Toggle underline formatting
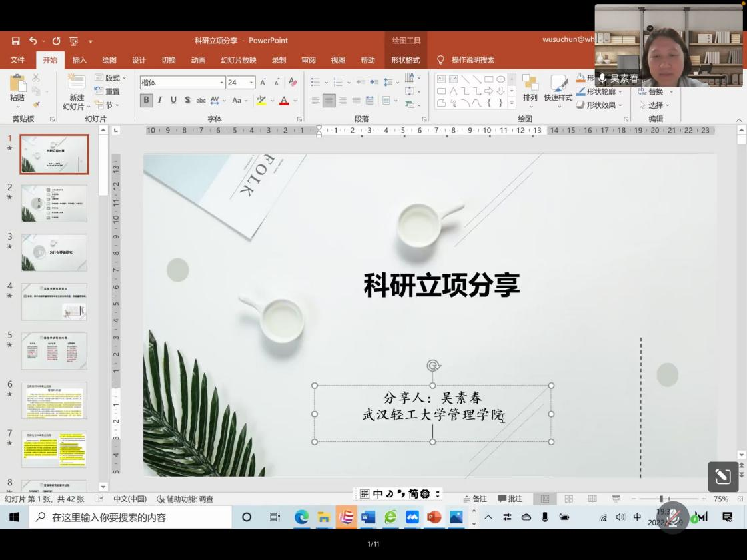Image resolution: width=747 pixels, height=560 pixels. 173,101
